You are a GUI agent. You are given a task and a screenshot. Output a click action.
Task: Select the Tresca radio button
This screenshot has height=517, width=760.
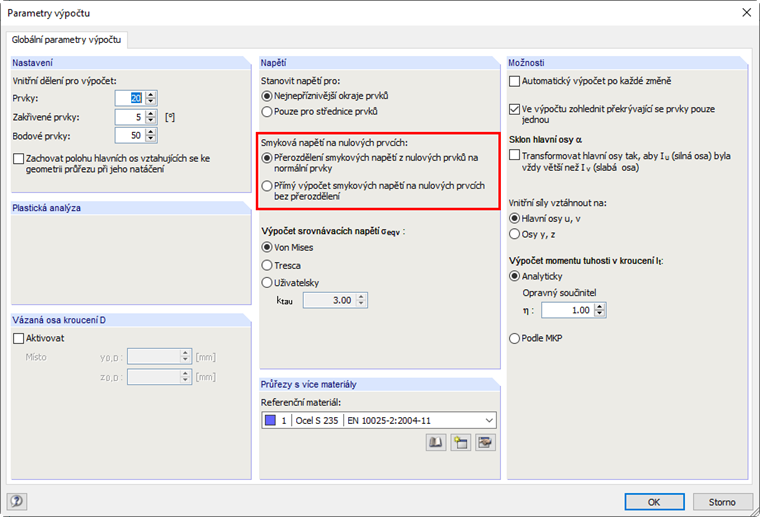(x=267, y=266)
